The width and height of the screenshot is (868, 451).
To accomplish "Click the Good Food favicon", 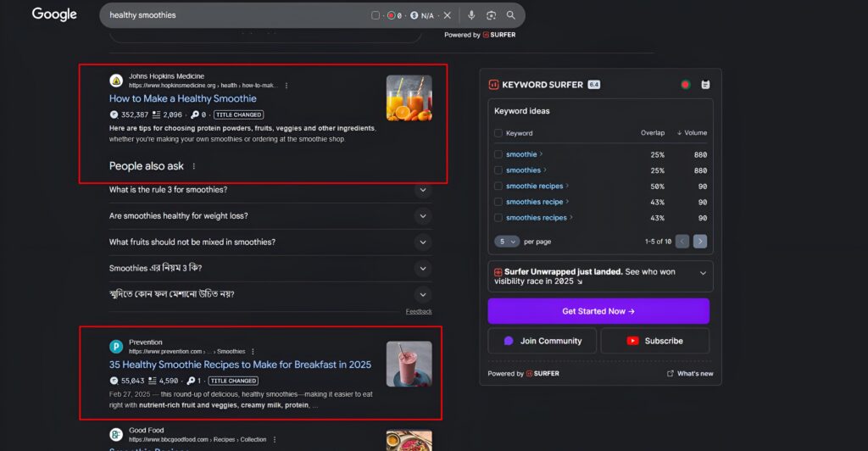I will (116, 435).
